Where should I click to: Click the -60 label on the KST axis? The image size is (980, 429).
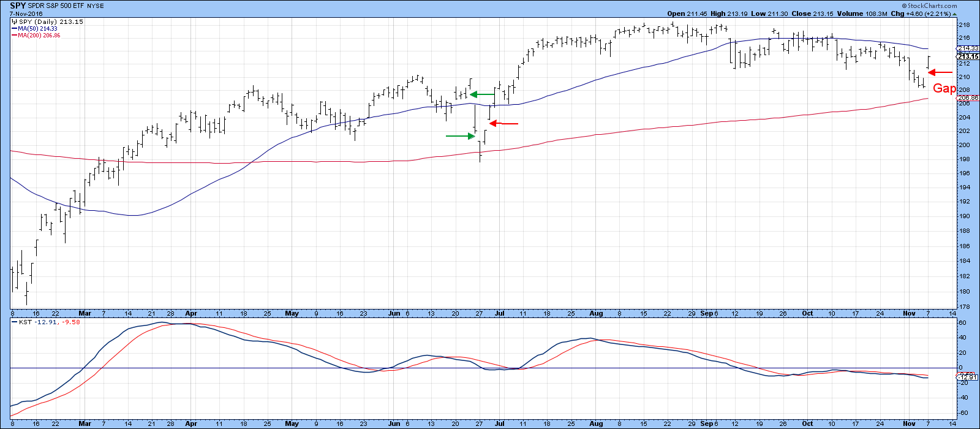click(964, 413)
